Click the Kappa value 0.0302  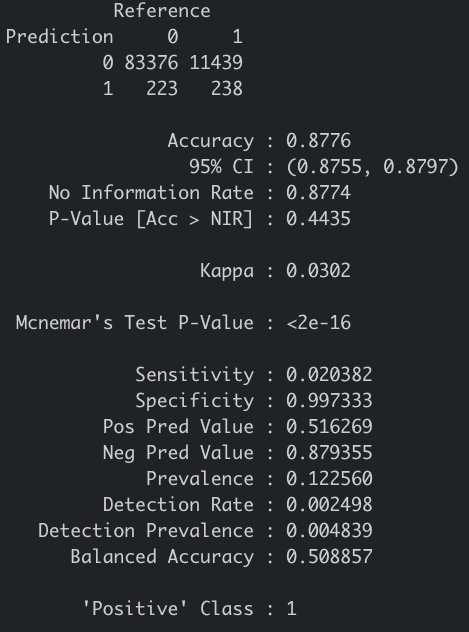(318, 270)
